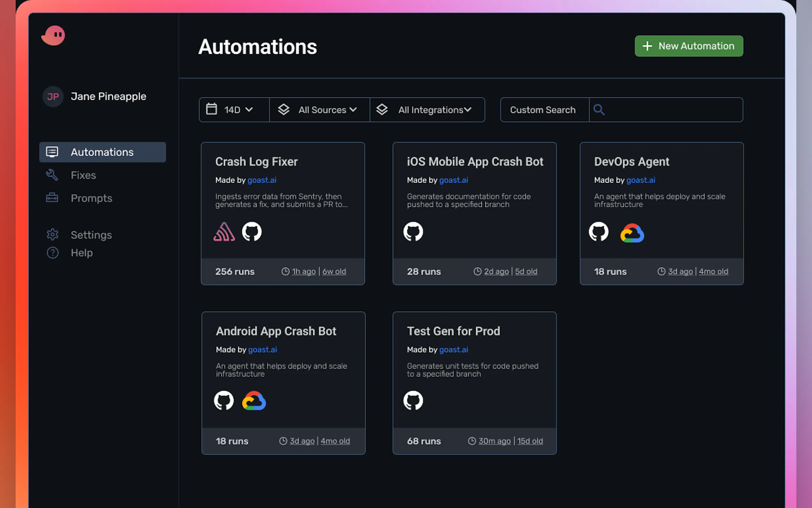Image resolution: width=812 pixels, height=508 pixels.
Task: Open Settings in the sidebar
Action: (91, 235)
